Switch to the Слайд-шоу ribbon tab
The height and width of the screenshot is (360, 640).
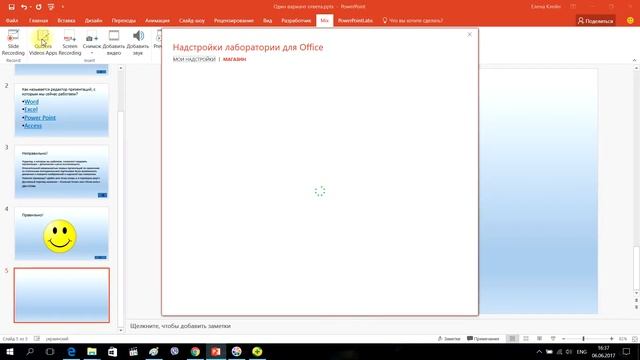[x=191, y=20]
